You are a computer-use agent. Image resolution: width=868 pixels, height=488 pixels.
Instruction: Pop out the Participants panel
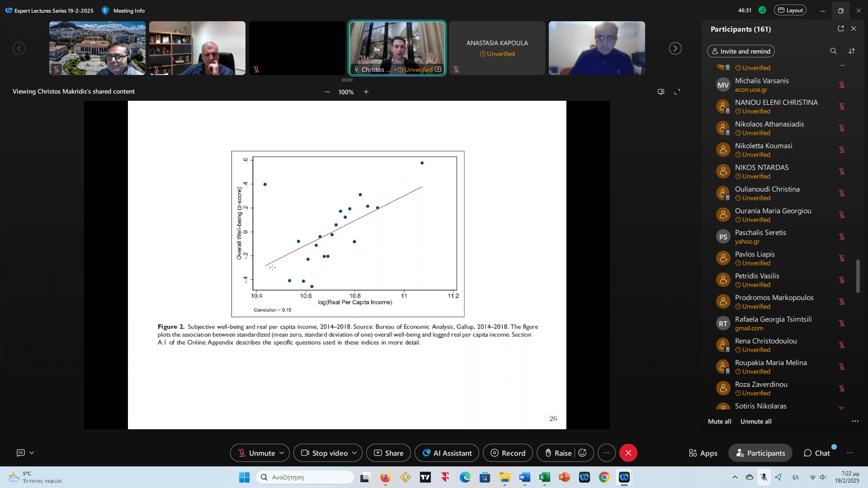click(x=841, y=28)
